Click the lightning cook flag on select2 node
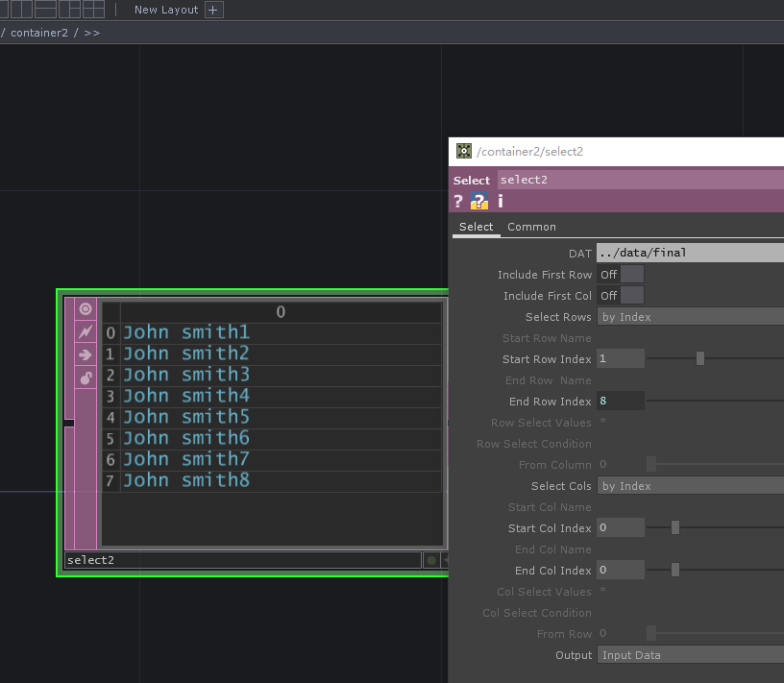This screenshot has height=683, width=784. click(85, 333)
